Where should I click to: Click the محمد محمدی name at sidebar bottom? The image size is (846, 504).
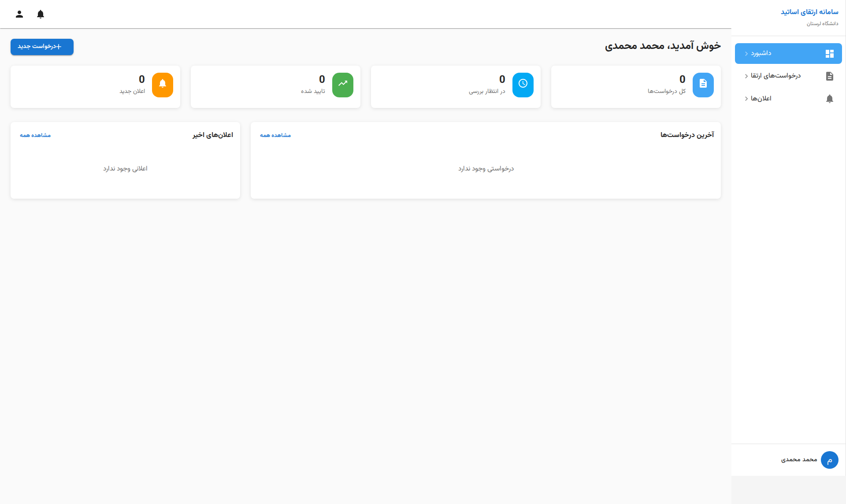[x=799, y=460]
